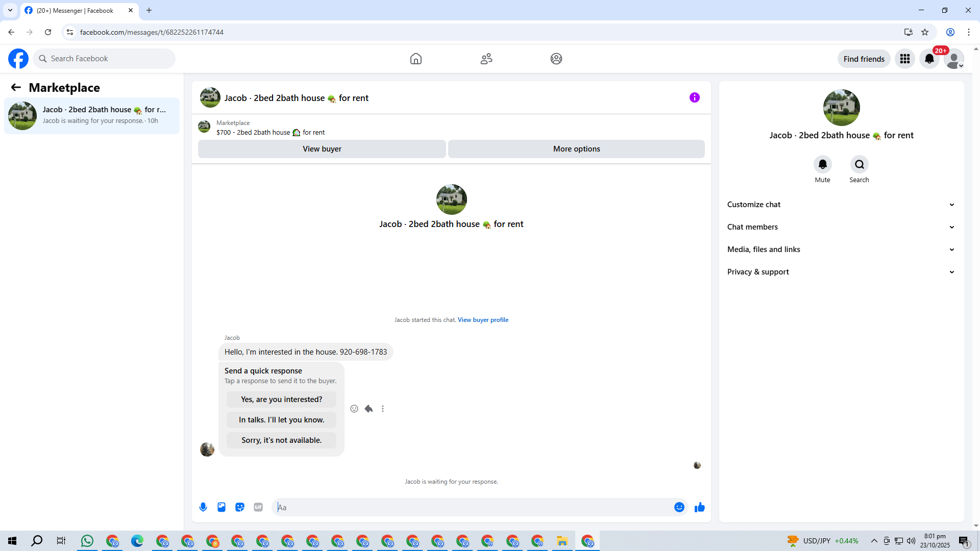Open emoji picker in message box

(679, 507)
